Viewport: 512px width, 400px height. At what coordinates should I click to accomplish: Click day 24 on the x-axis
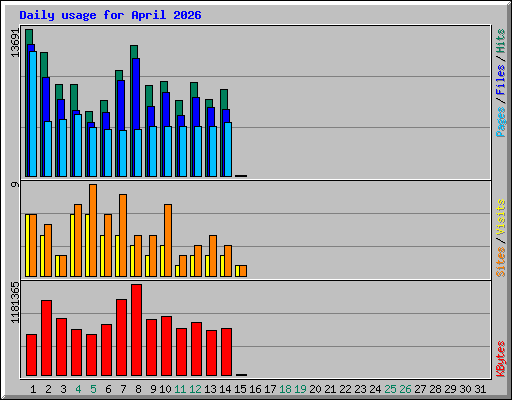coord(375,389)
